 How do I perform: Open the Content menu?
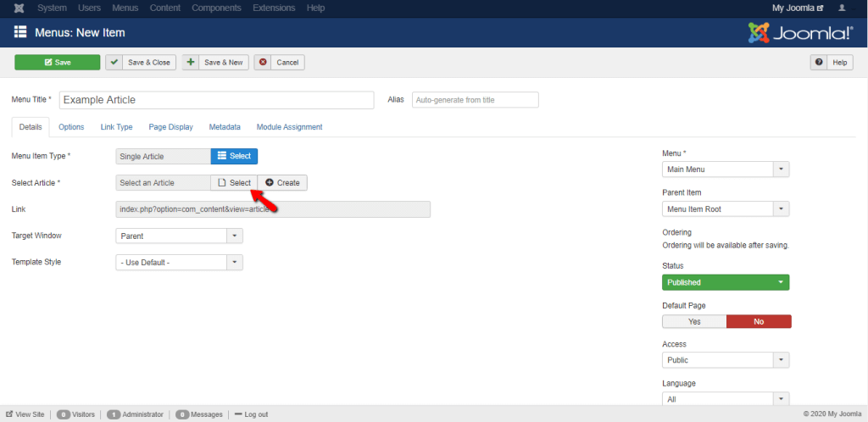click(x=165, y=8)
